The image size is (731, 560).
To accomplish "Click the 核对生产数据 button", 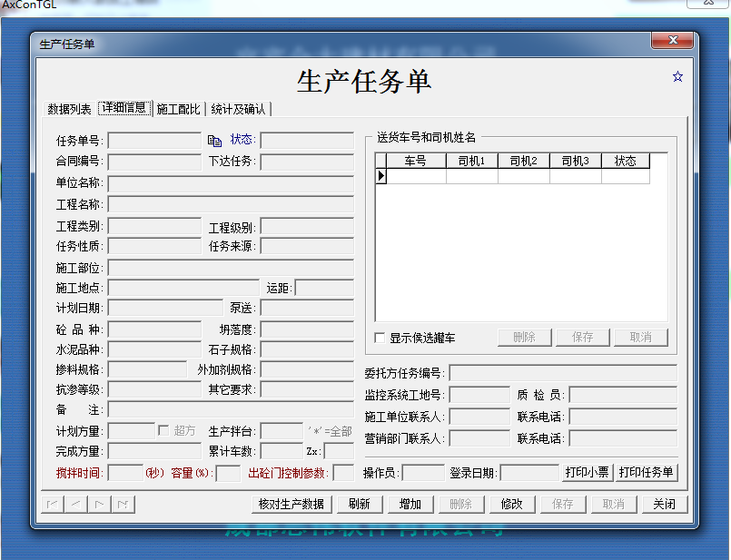I will [x=290, y=503].
